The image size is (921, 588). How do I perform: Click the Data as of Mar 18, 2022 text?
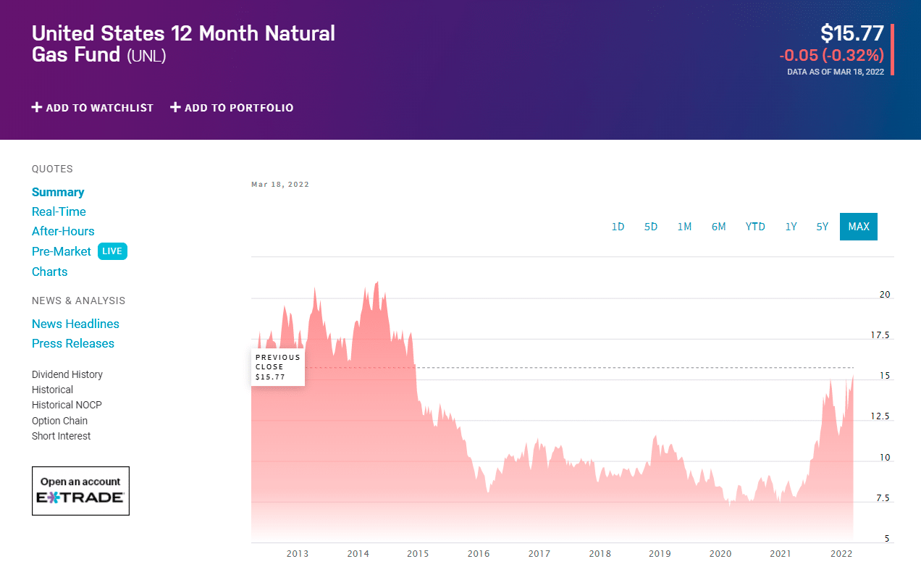click(836, 72)
